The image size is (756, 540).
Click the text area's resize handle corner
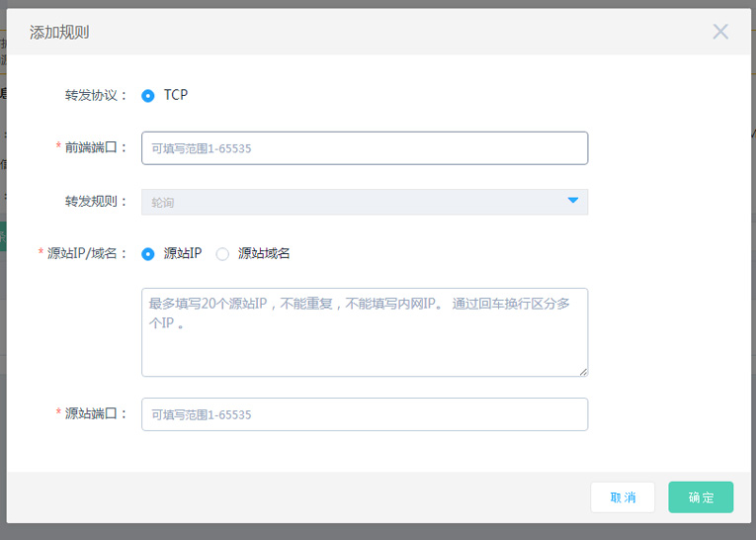tap(582, 371)
